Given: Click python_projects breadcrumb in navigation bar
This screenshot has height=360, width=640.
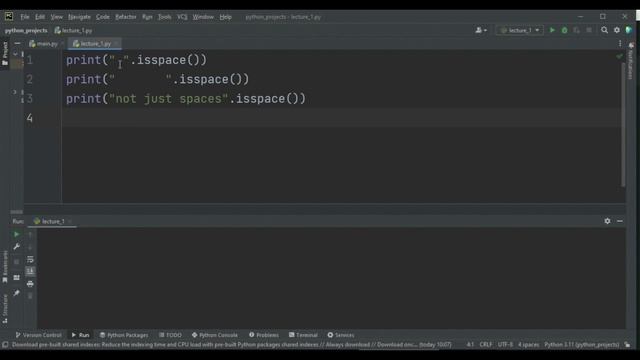Looking at the screenshot, I should (x=26, y=30).
